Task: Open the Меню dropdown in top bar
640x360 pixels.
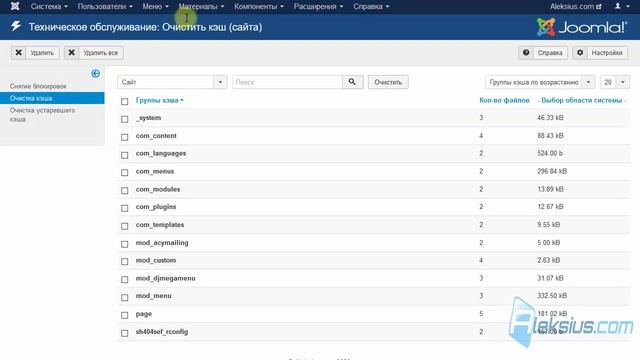Action: point(156,6)
